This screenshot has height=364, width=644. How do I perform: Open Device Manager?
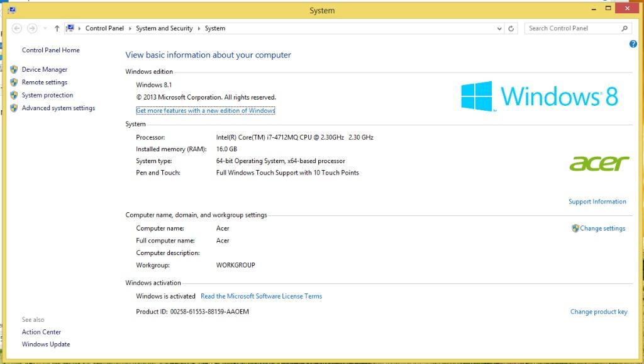[x=45, y=69]
